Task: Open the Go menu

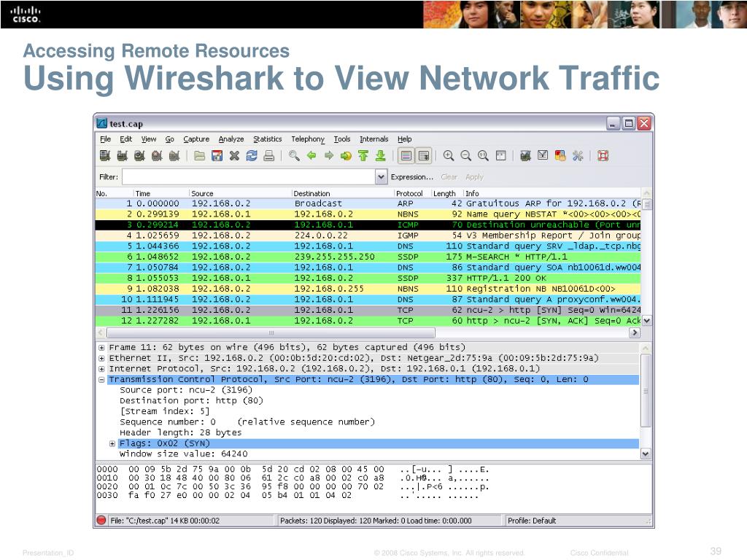Action: (169, 139)
